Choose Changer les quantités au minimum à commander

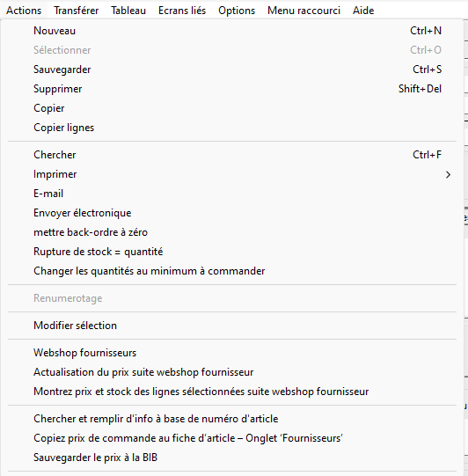point(232,271)
